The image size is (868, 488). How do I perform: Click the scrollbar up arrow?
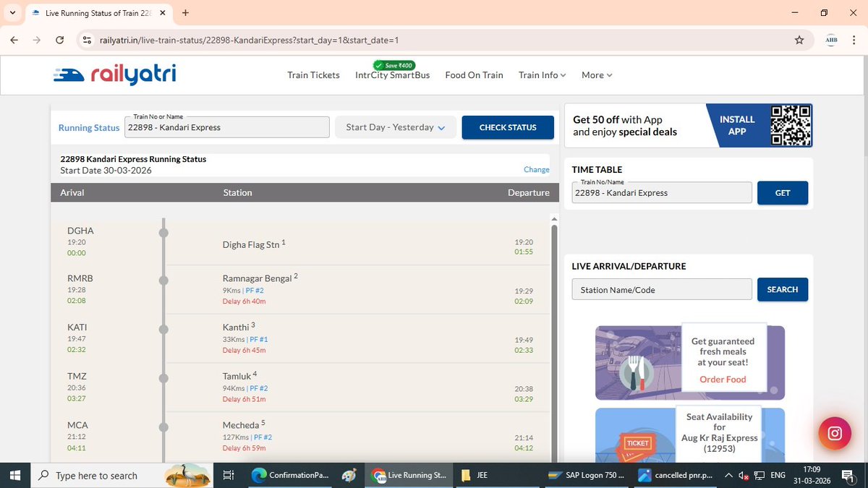pos(555,219)
